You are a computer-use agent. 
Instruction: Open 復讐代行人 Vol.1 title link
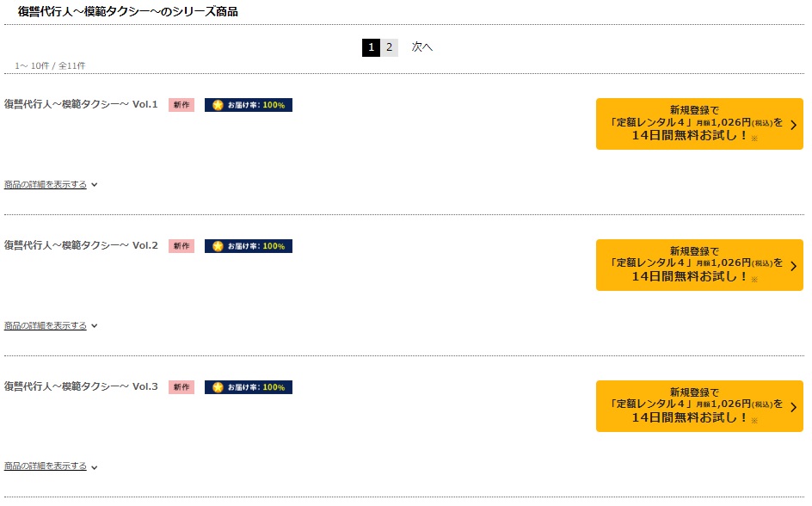click(81, 104)
